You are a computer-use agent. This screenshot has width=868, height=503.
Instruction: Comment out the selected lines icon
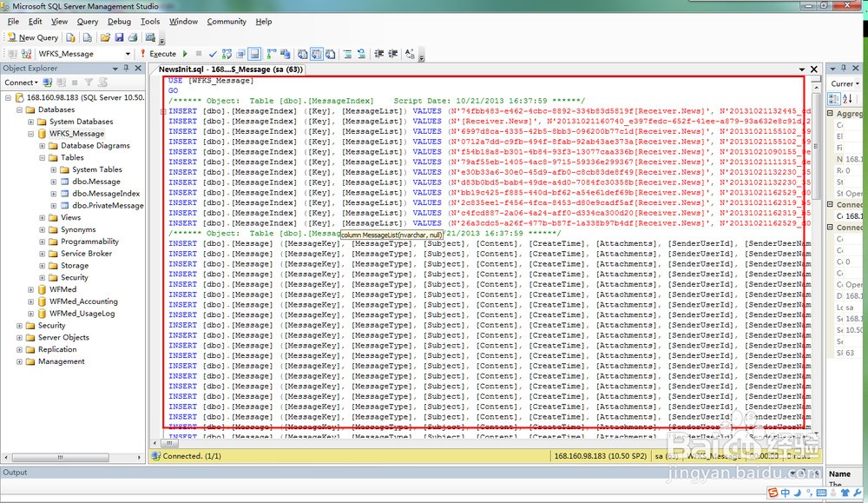pyautogui.click(x=347, y=54)
